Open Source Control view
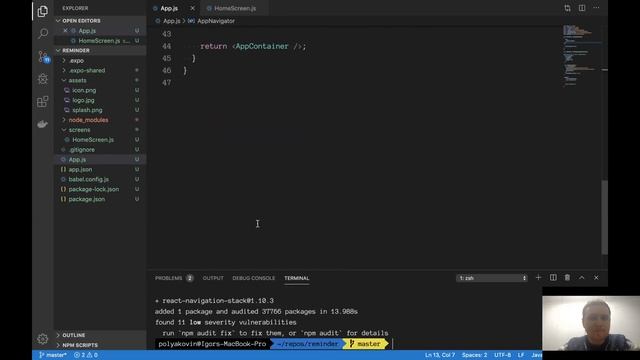 [43, 56]
